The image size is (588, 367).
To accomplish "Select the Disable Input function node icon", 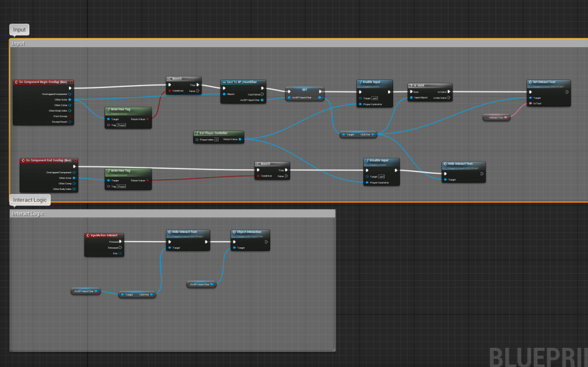I will pyautogui.click(x=367, y=161).
